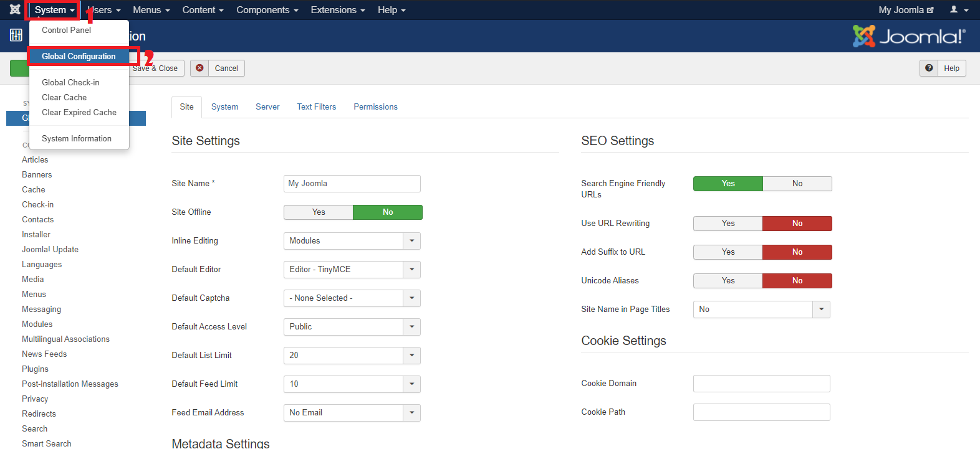This screenshot has width=980, height=449.
Task: Open Post-installation Messages settings link
Action: tap(70, 384)
